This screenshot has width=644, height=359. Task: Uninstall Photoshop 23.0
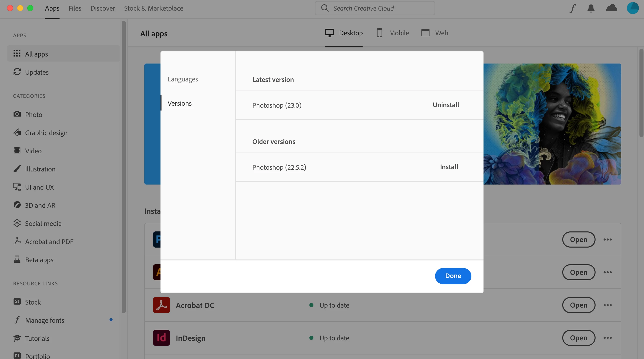tap(446, 105)
